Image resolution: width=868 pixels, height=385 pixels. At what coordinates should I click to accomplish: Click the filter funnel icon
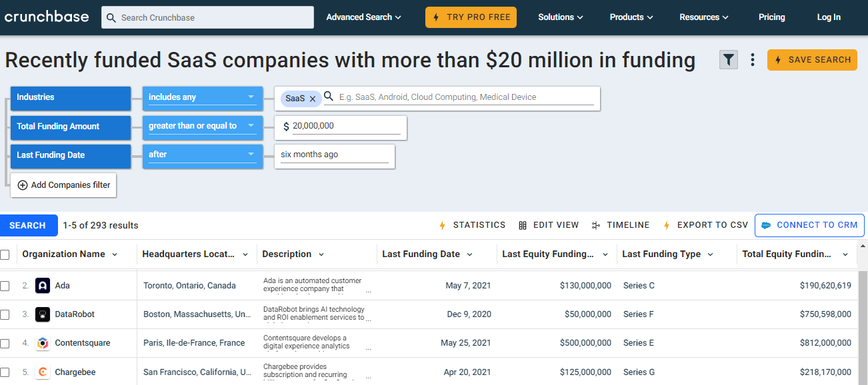coord(729,60)
